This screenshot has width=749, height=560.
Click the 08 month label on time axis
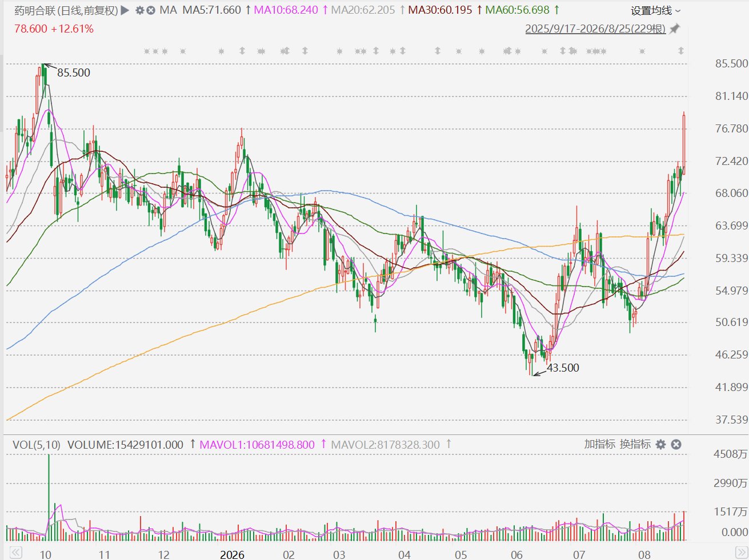tap(644, 555)
